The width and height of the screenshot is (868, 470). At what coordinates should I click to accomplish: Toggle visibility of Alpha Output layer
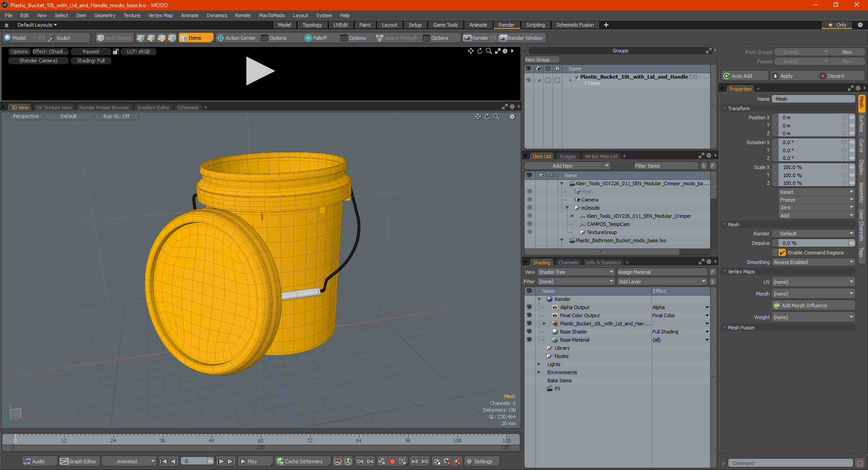point(529,307)
